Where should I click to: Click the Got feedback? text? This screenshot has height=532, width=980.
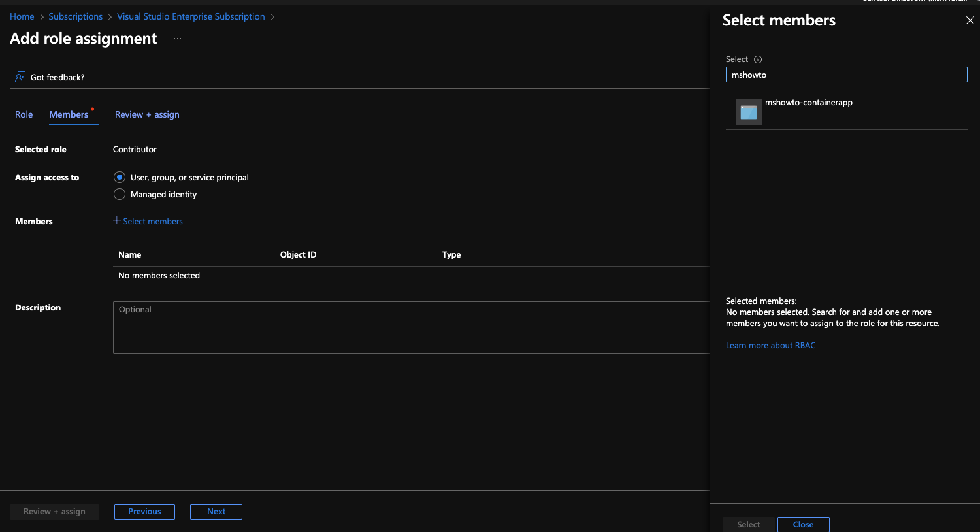pos(57,77)
